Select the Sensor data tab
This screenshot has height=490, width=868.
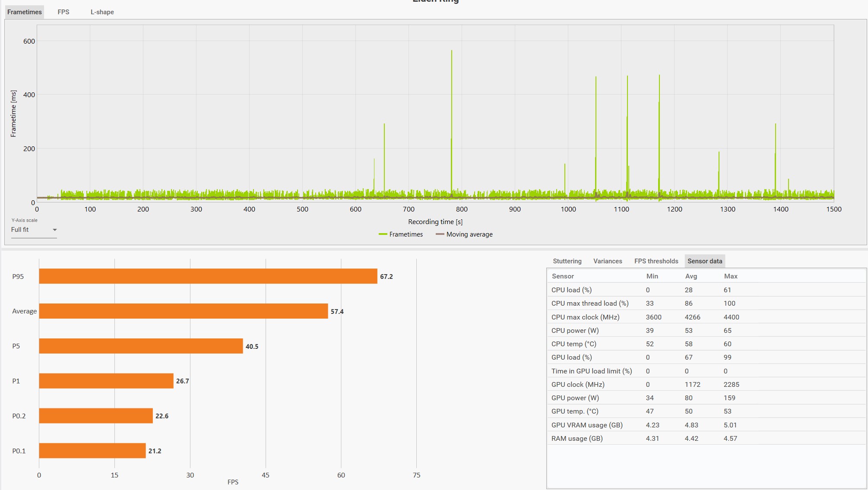click(705, 261)
